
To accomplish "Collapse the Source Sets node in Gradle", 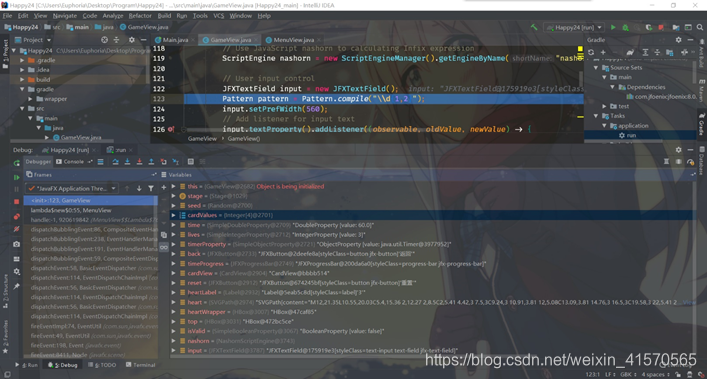I will pyautogui.click(x=596, y=68).
